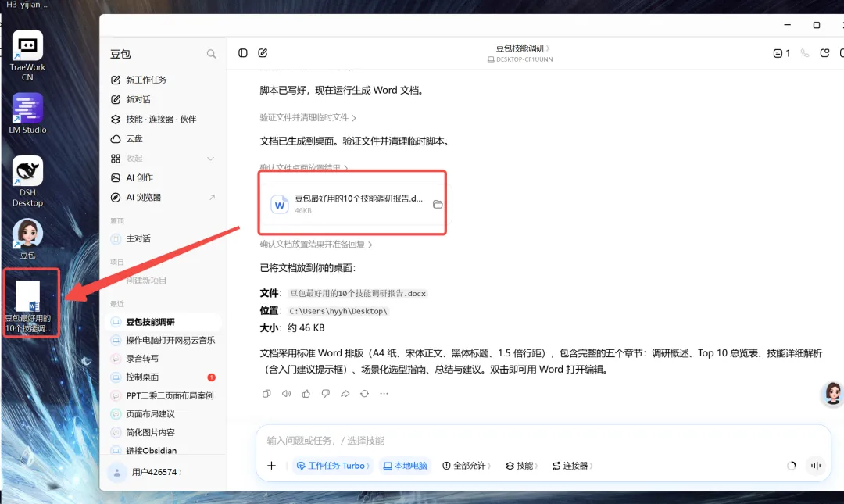Open the 工作任务 Turbo mode dropdown
Screen dimensions: 844x504
(333, 466)
